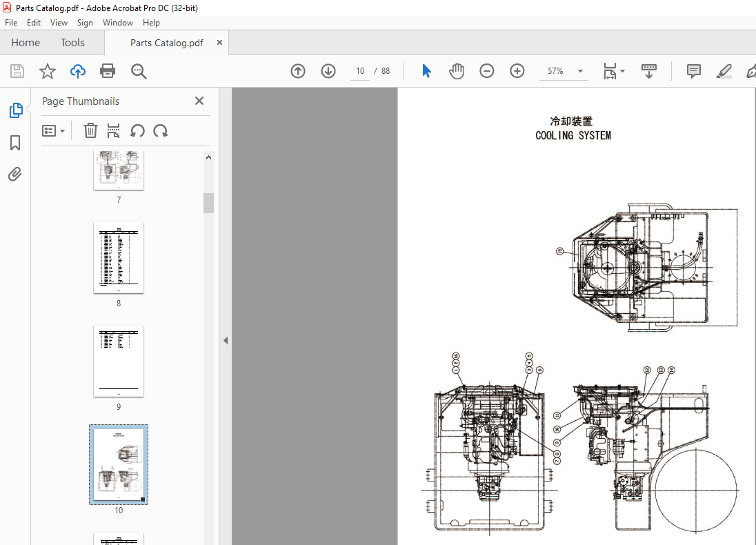Choose the Selection arrow tool

(x=426, y=71)
